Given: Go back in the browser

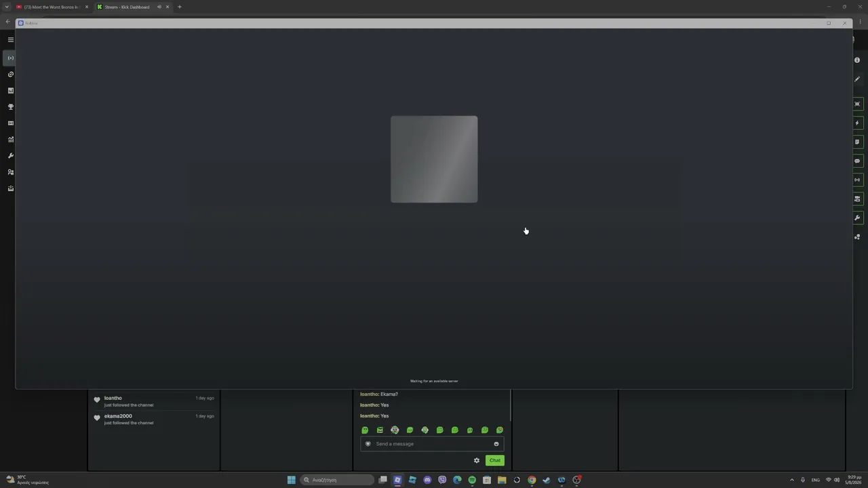Looking at the screenshot, I should point(7,22).
